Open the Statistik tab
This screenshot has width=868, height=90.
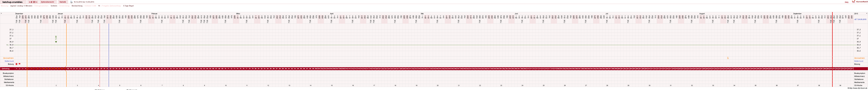(x=63, y=2)
